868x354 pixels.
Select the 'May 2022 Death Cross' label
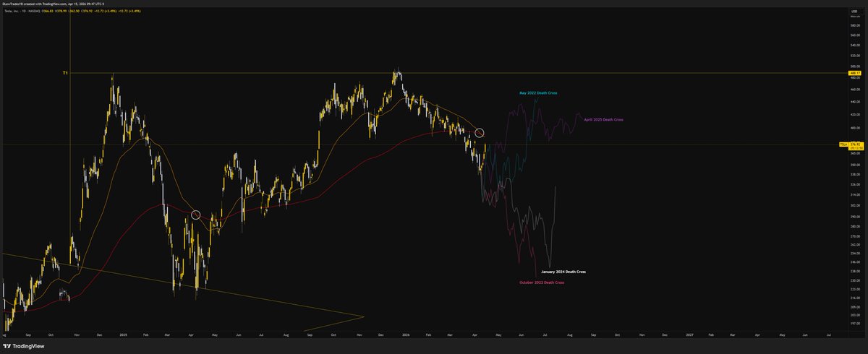538,93
